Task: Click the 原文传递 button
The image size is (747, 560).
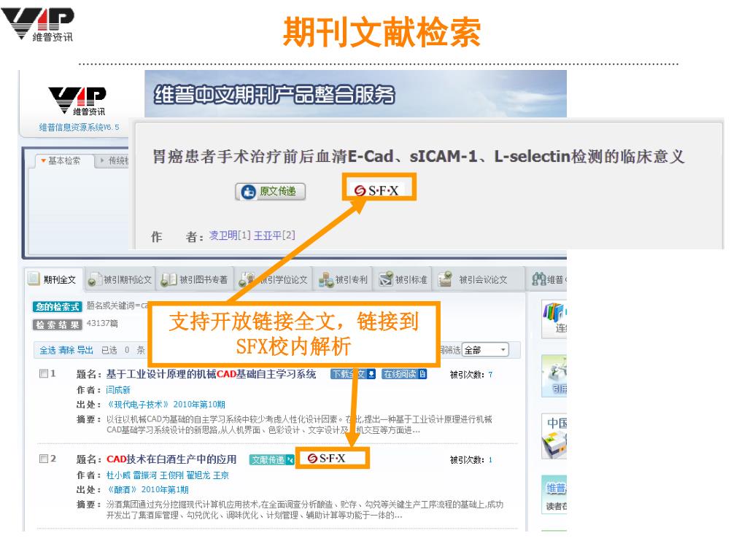Action: [270, 192]
